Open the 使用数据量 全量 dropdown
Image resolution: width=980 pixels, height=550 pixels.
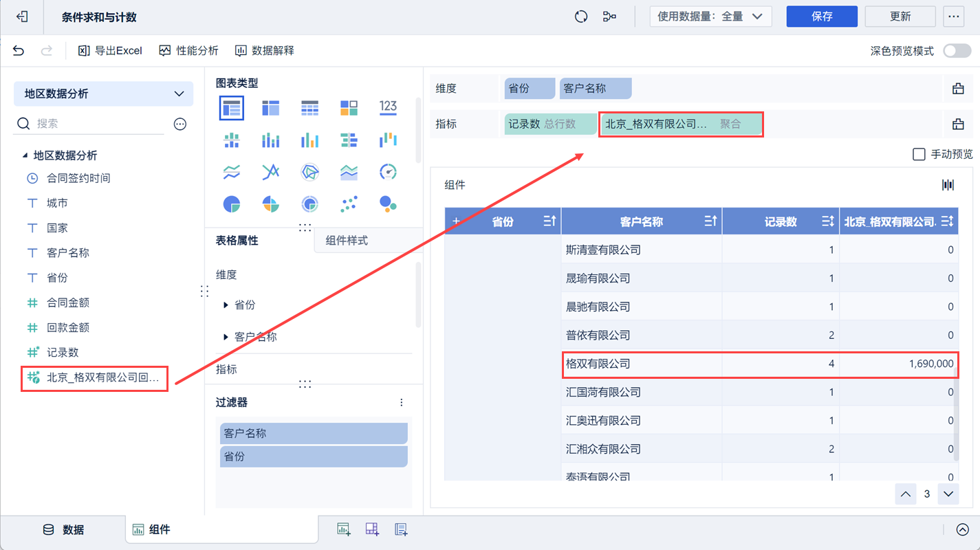tap(710, 16)
